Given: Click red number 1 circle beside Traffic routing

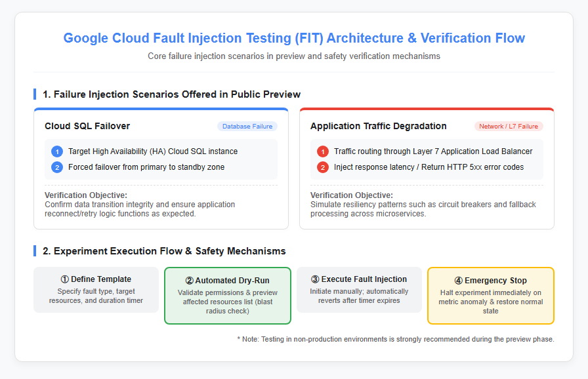Looking at the screenshot, I should (x=322, y=151).
